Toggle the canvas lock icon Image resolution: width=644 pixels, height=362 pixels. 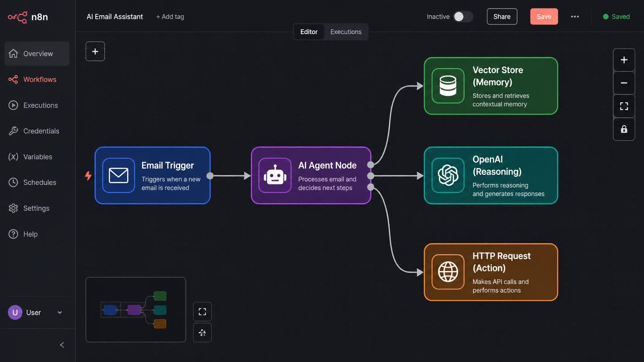click(624, 129)
